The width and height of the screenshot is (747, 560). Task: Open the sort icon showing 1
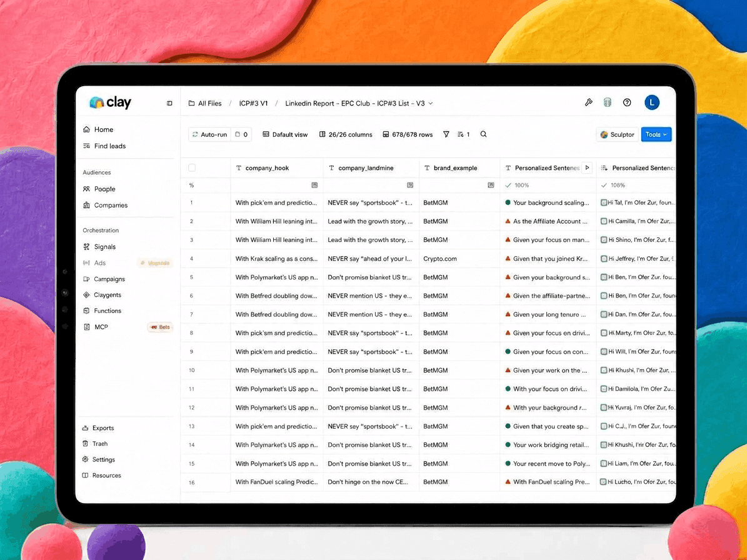(464, 134)
